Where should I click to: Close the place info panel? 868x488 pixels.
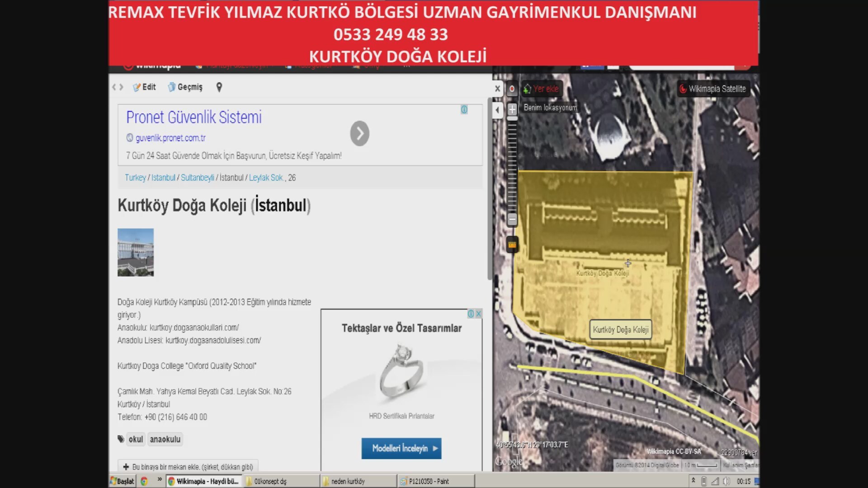[497, 89]
